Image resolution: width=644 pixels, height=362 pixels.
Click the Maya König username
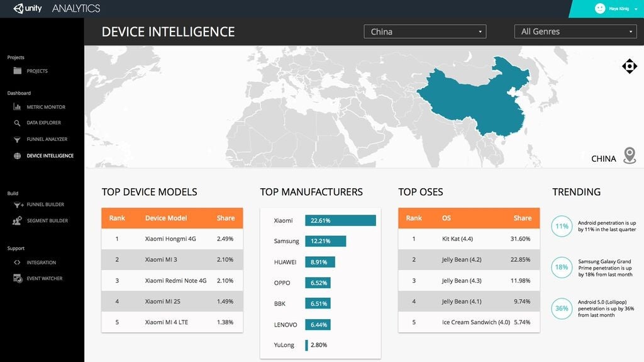pos(619,9)
